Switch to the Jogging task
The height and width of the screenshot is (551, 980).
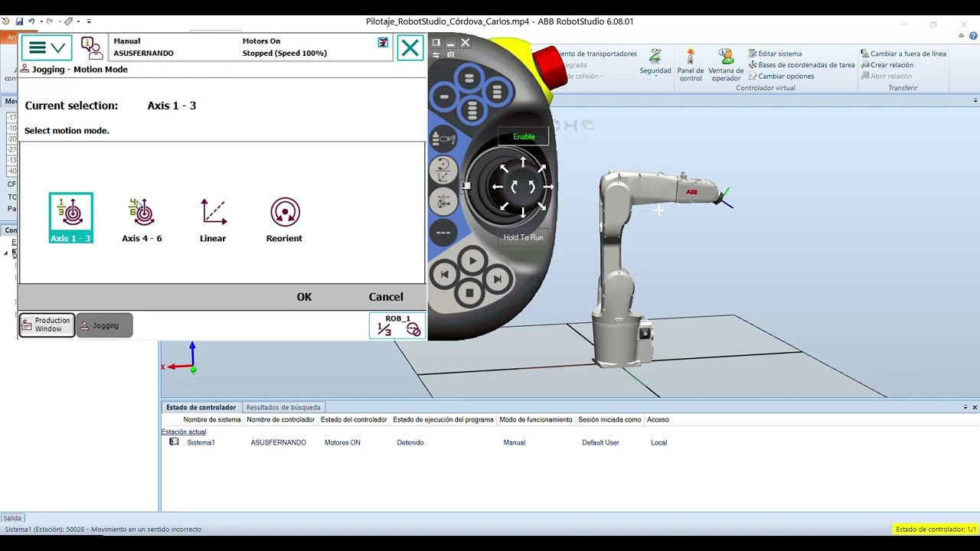tap(105, 325)
